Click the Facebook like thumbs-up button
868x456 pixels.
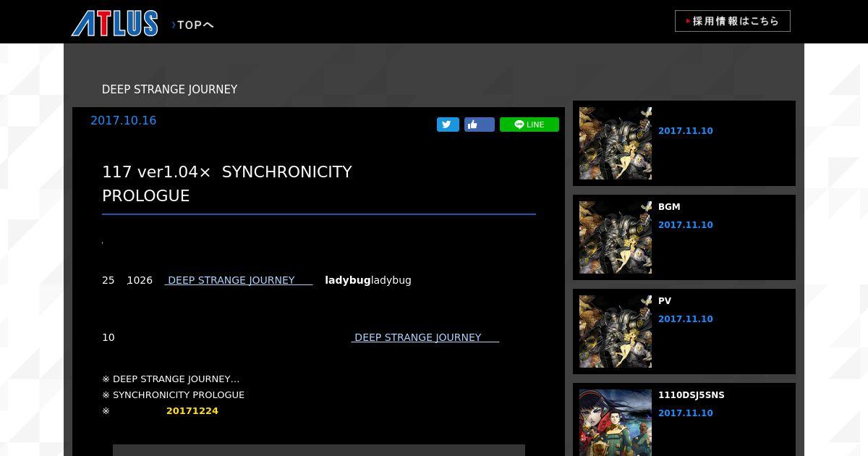480,124
